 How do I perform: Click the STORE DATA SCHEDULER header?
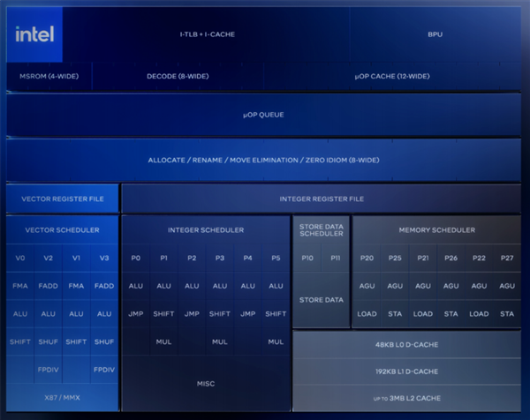pyautogui.click(x=321, y=230)
